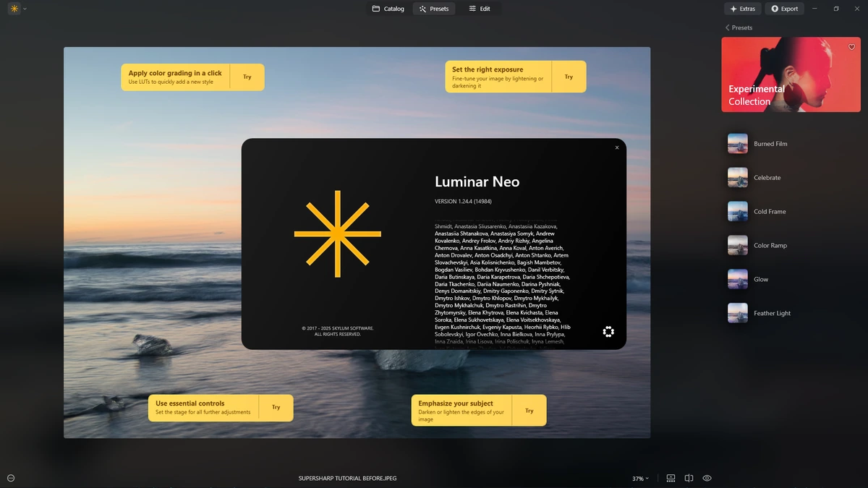Click the Catalog folder icon

click(376, 9)
